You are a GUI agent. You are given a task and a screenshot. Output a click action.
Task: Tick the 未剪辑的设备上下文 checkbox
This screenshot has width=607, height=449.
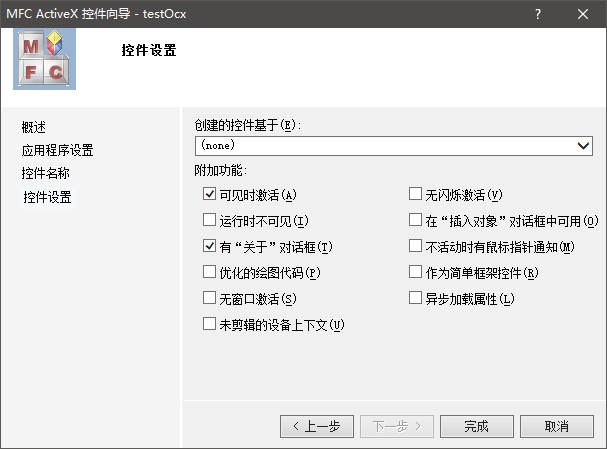pos(209,324)
